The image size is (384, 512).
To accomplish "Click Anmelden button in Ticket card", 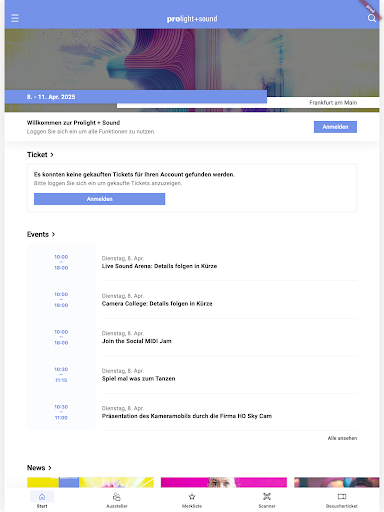I will tap(99, 199).
